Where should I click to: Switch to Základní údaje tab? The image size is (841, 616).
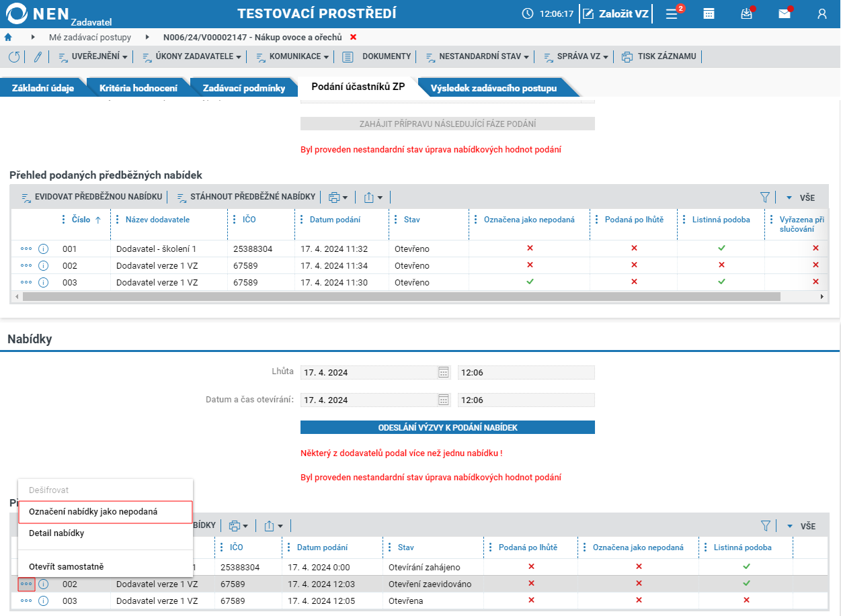(x=43, y=88)
